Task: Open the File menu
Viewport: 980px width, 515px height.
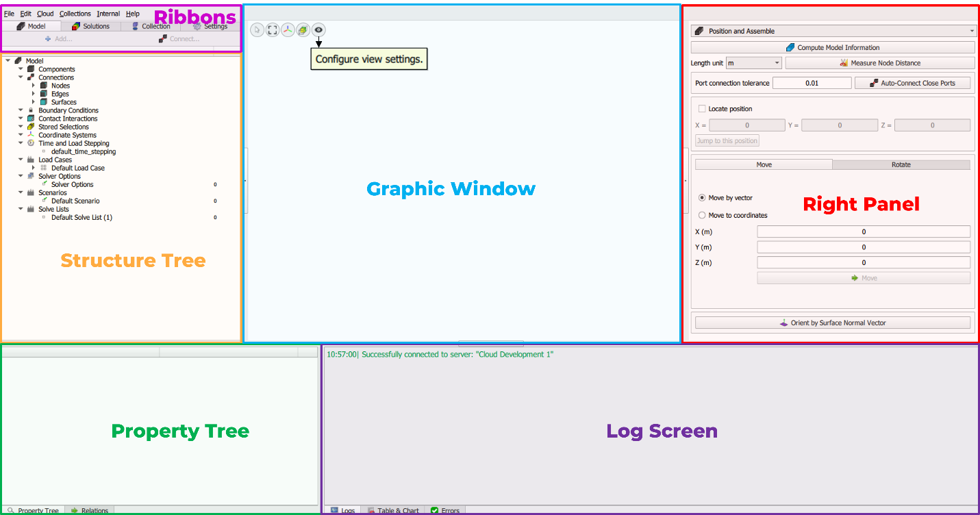Action: (x=9, y=14)
